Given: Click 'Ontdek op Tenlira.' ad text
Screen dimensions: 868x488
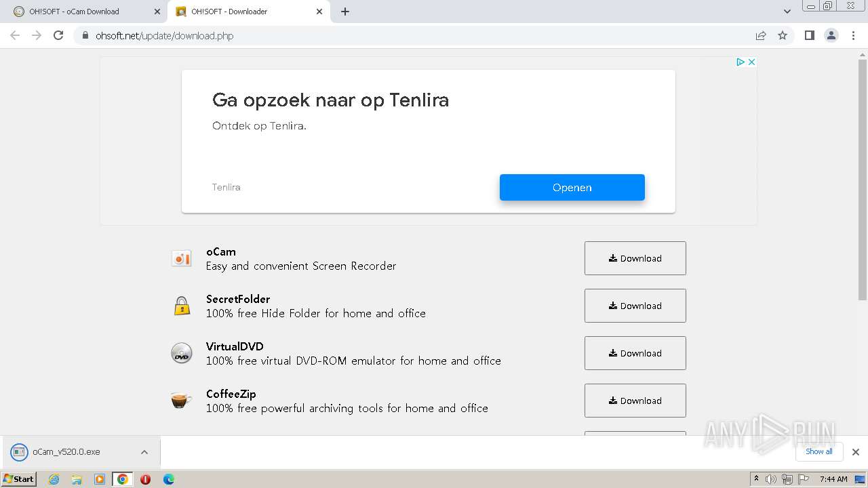Looking at the screenshot, I should tap(259, 126).
